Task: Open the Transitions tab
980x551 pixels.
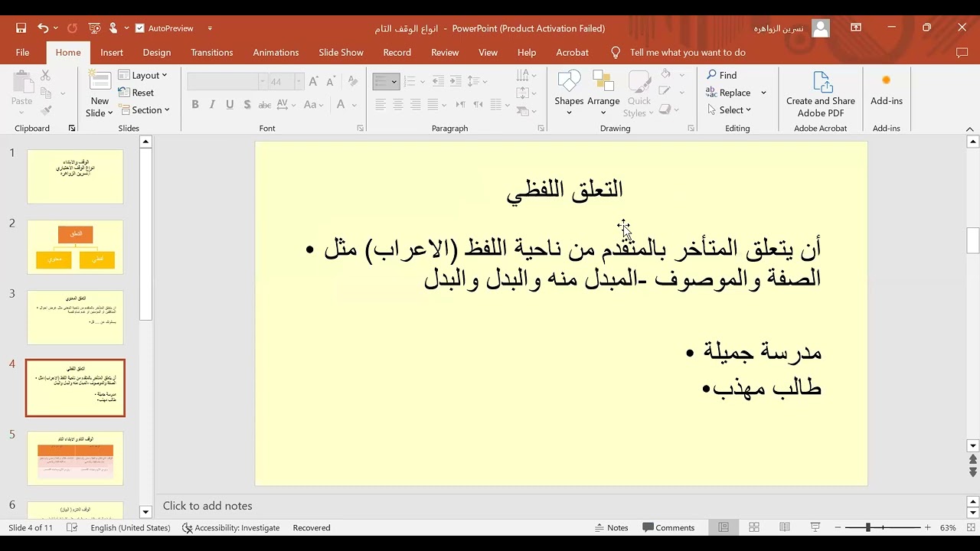Action: [x=212, y=53]
